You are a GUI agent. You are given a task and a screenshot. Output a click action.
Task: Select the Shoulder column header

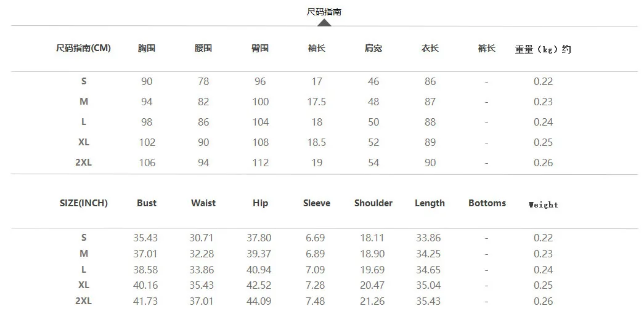(373, 203)
